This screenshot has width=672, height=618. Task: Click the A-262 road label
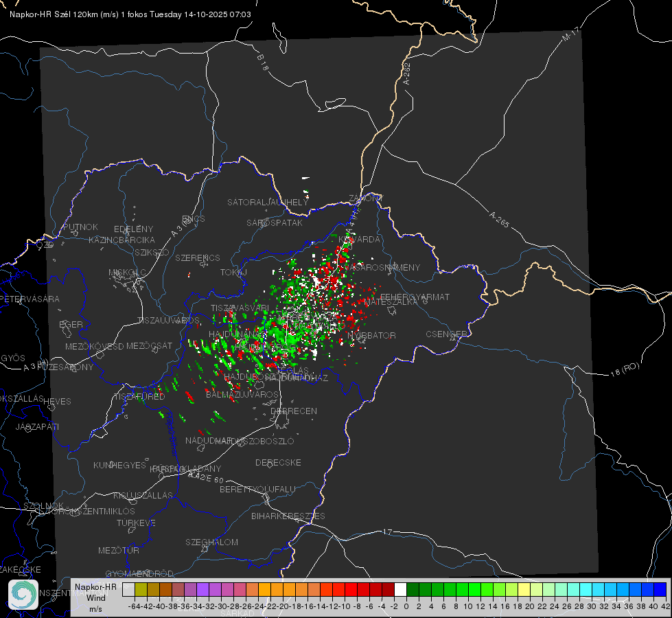(x=407, y=73)
